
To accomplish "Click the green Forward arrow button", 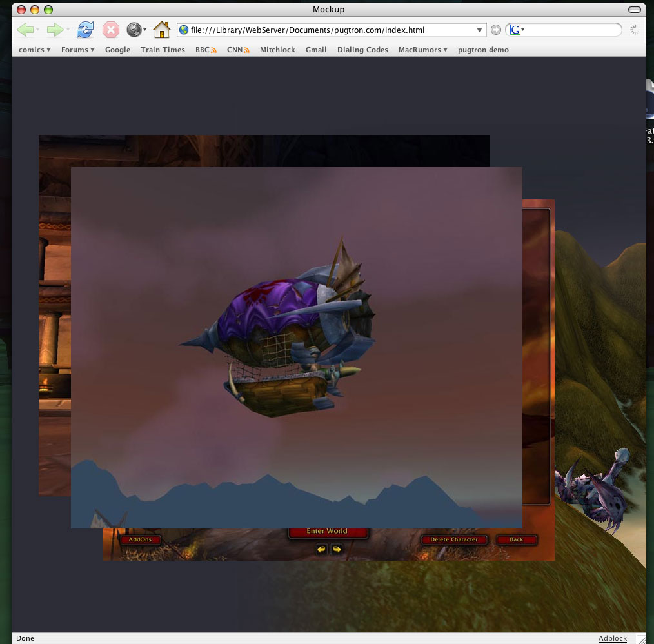I will click(x=55, y=30).
